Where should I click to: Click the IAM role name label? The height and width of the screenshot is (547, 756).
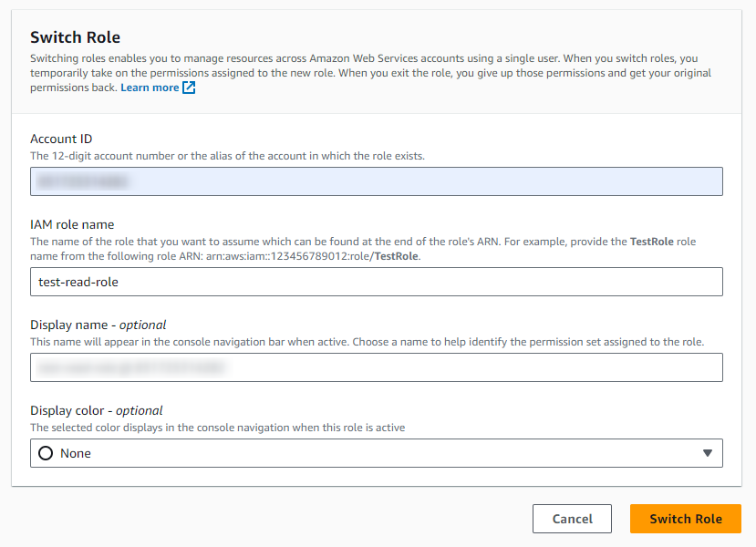click(x=72, y=224)
